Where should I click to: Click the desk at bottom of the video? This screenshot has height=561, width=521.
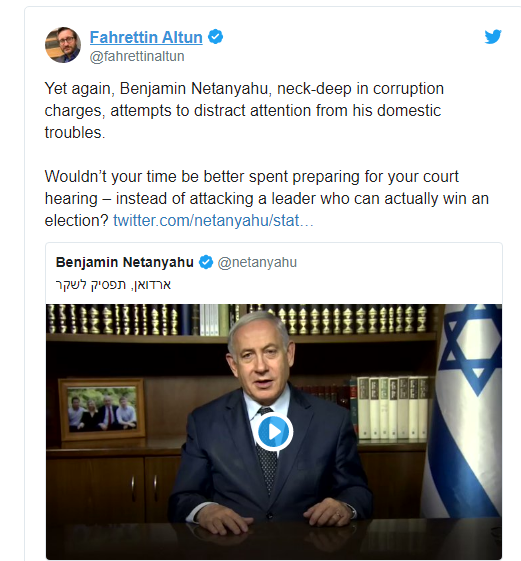pos(274,538)
